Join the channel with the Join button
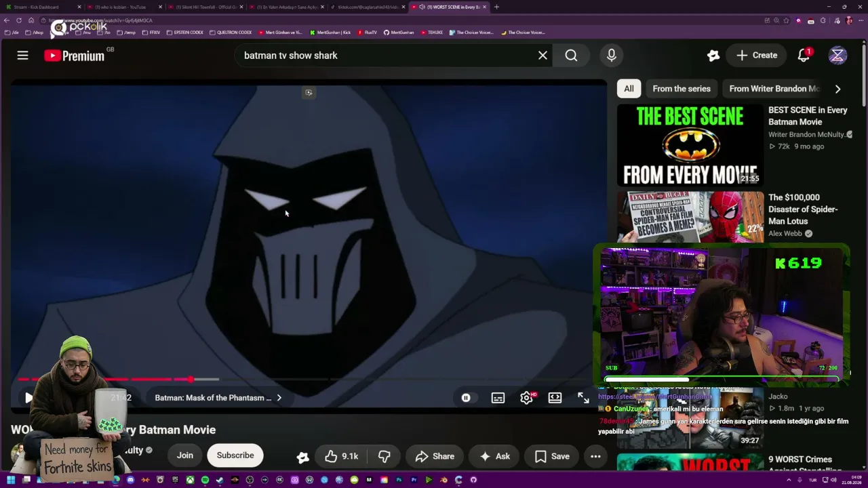Screen dimensions: 868x488 (185, 455)
